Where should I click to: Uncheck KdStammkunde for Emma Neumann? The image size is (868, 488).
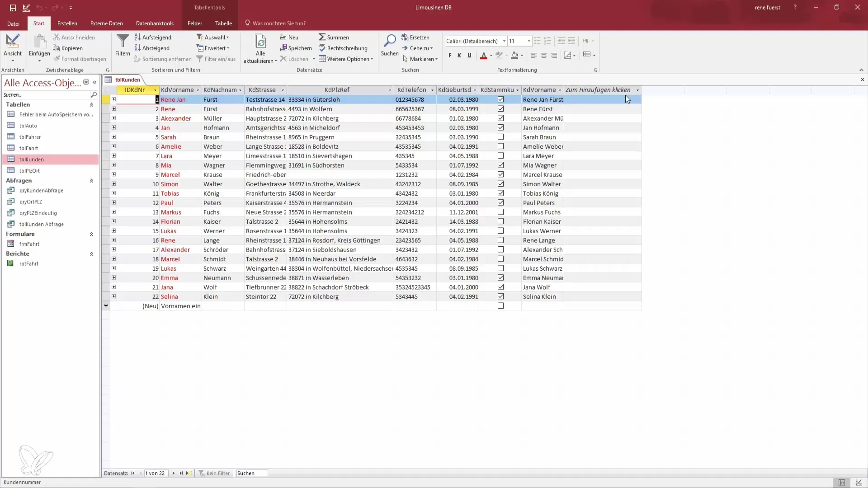pyautogui.click(x=500, y=278)
